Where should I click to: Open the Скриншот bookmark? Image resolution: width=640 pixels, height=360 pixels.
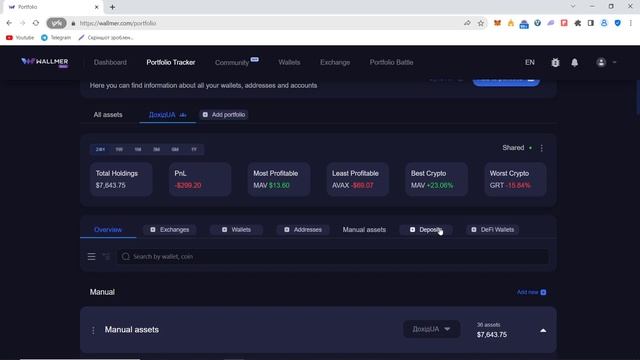(106, 38)
